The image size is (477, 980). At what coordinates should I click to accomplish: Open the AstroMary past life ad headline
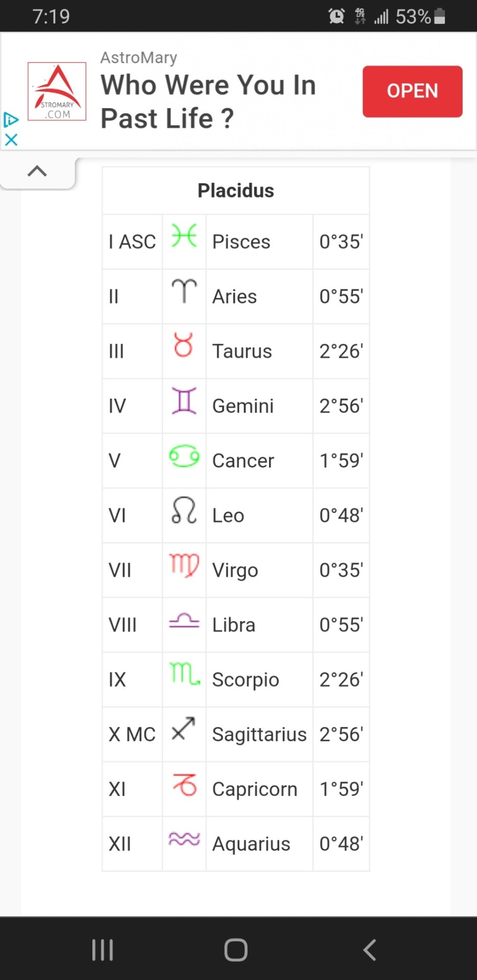tap(208, 102)
